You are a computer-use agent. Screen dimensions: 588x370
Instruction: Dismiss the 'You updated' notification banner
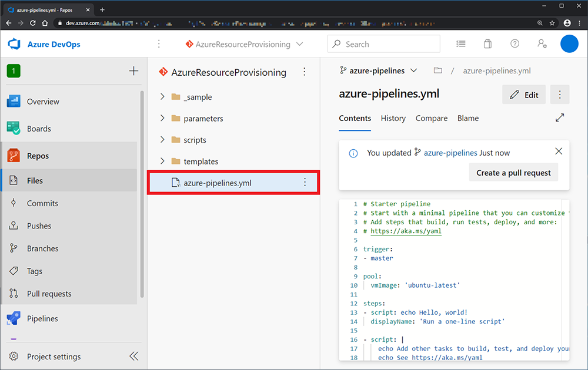tap(559, 152)
